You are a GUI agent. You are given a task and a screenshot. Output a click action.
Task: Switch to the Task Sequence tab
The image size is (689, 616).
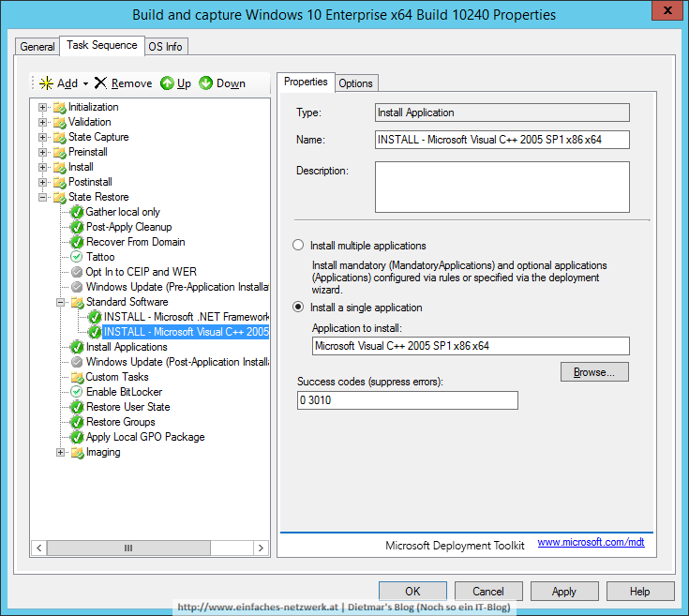[102, 45]
